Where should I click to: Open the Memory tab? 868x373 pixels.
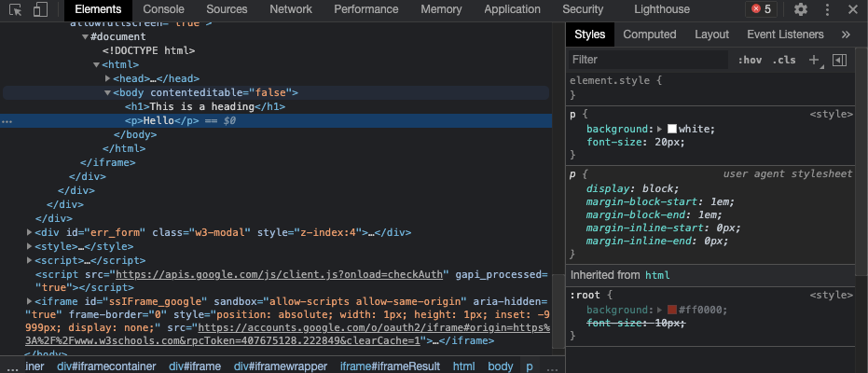tap(441, 9)
